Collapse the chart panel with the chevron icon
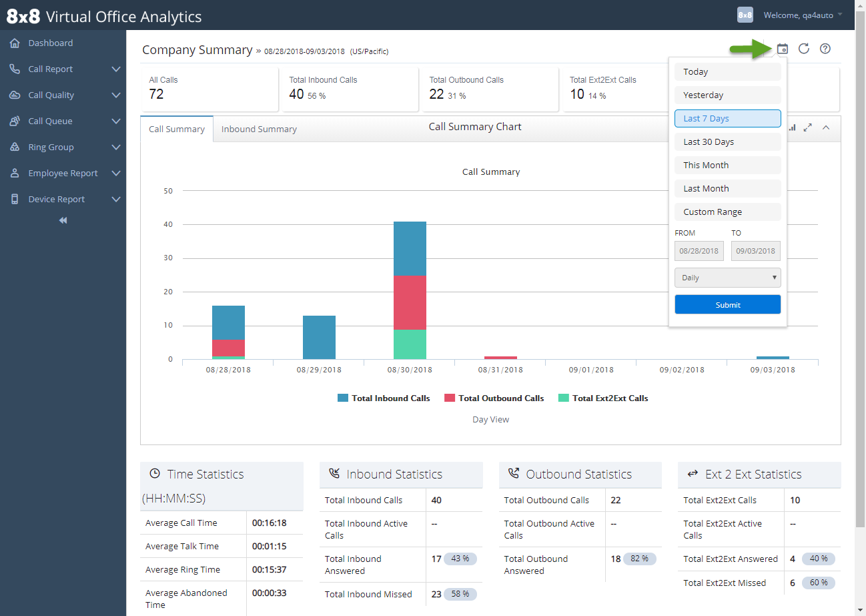The width and height of the screenshot is (866, 616). tap(825, 127)
